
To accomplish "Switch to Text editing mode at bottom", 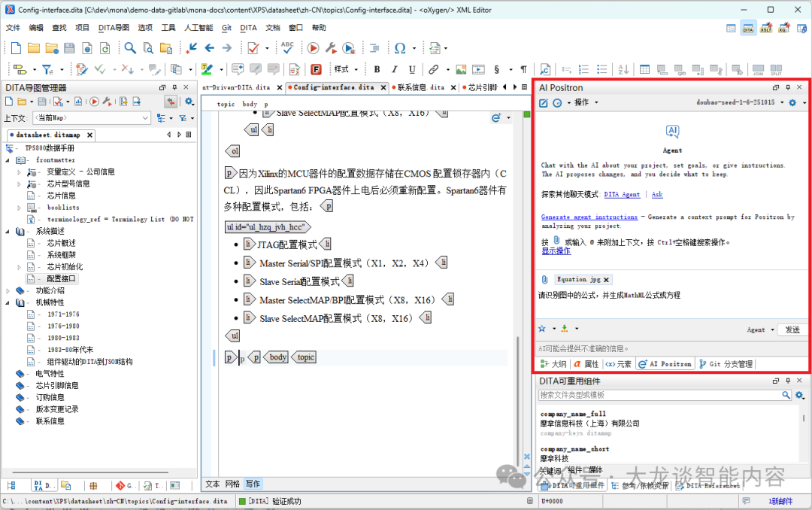I will coord(212,484).
